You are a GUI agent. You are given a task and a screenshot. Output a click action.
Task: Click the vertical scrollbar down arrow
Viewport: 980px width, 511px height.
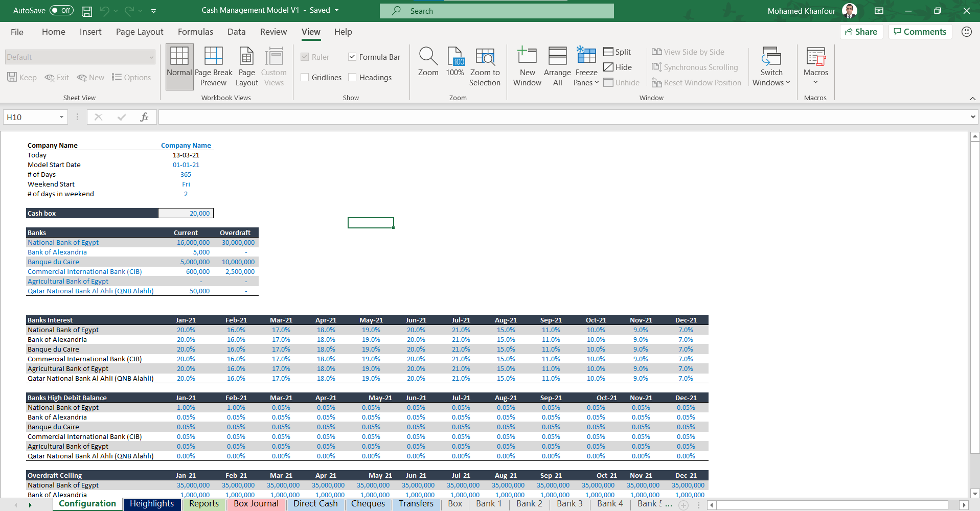pyautogui.click(x=975, y=494)
